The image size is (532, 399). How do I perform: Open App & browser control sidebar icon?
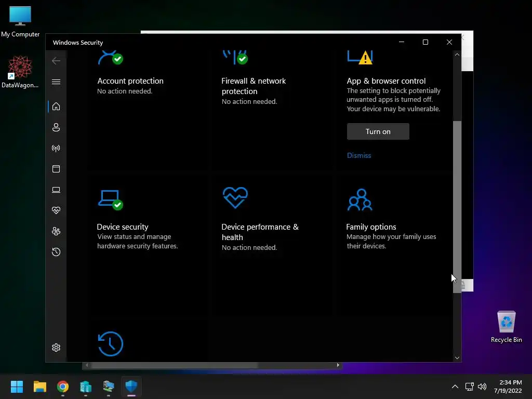(x=56, y=169)
